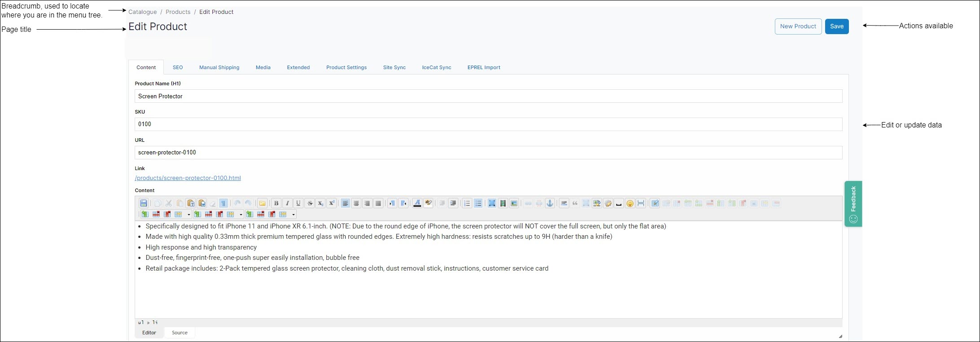Image resolution: width=980 pixels, height=342 pixels.
Task: Toggle the bulleted list button
Action: 478,203
